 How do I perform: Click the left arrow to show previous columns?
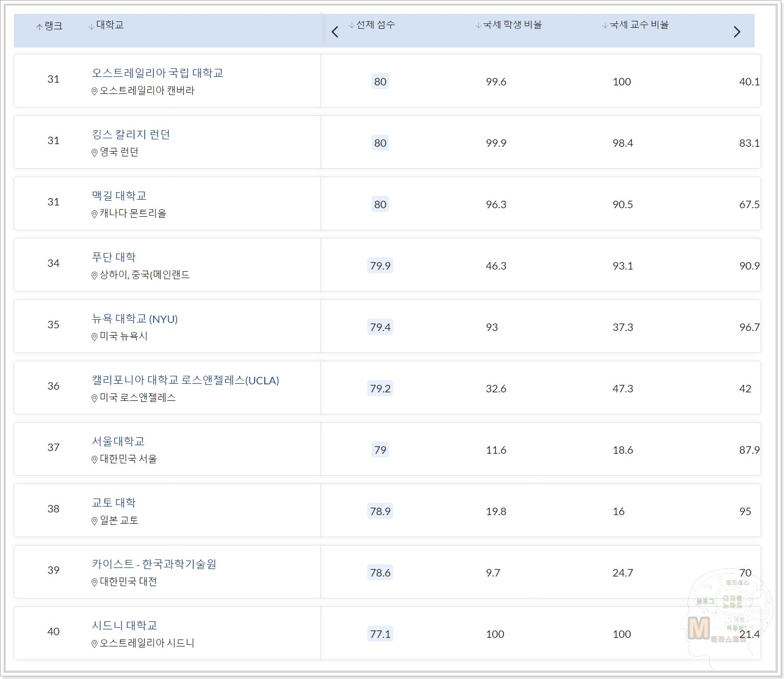[335, 32]
